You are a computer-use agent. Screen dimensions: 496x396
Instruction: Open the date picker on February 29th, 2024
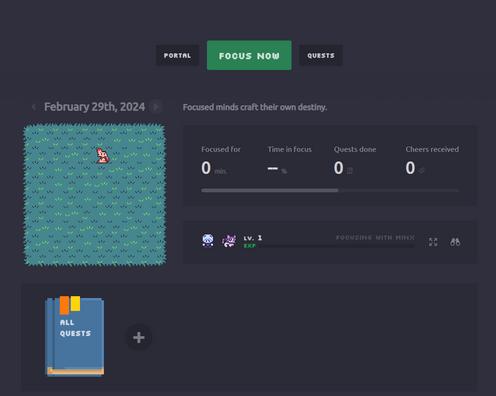pos(94,107)
